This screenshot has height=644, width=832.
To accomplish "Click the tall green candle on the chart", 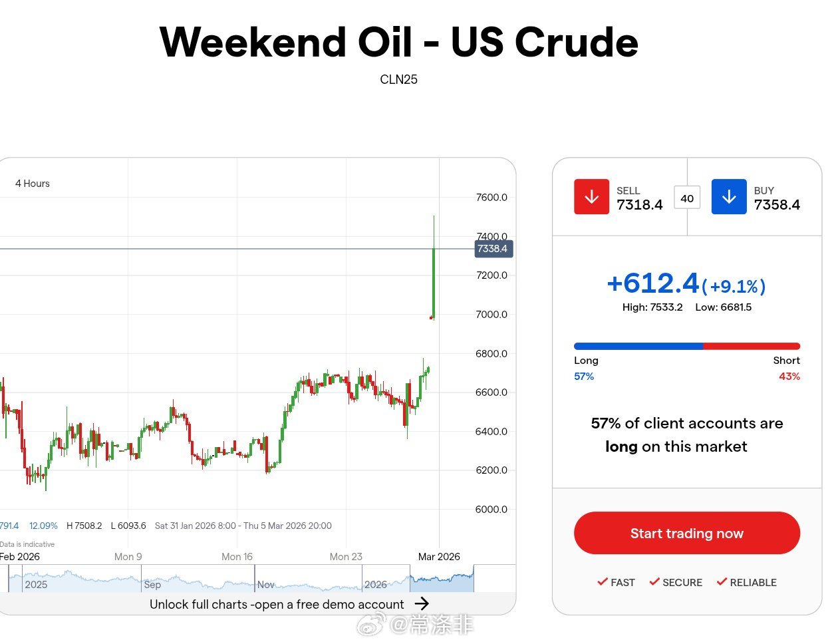I will (434, 283).
